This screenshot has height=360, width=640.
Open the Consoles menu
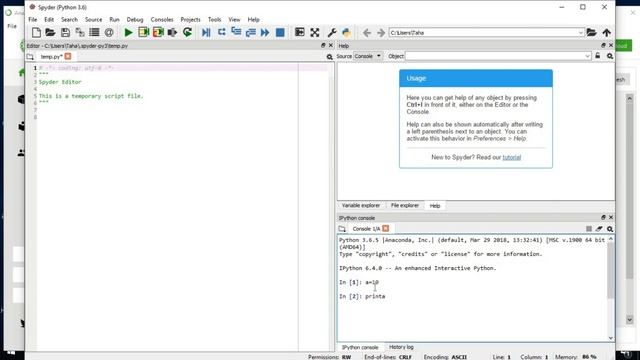pos(162,20)
